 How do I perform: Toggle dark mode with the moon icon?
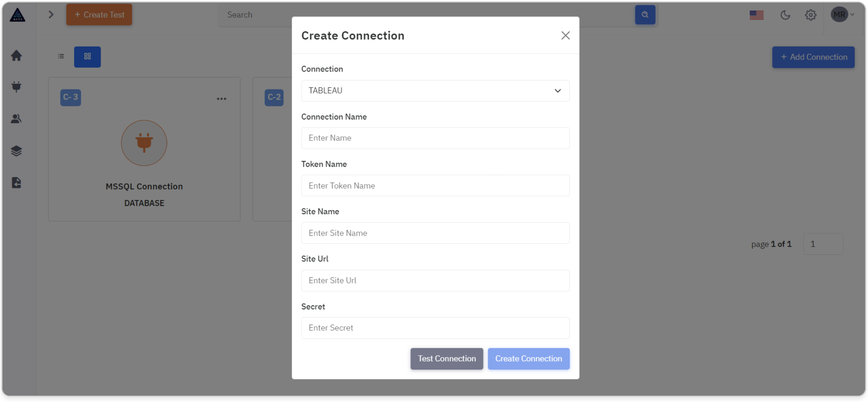tap(785, 15)
